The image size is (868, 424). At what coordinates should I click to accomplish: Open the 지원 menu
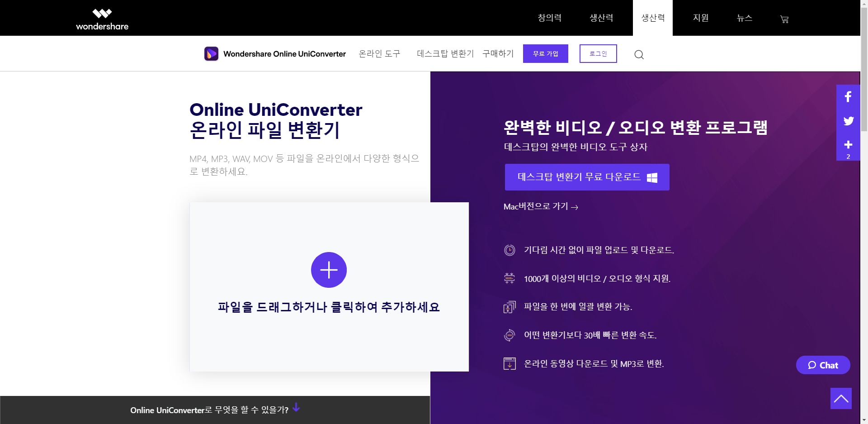(701, 18)
